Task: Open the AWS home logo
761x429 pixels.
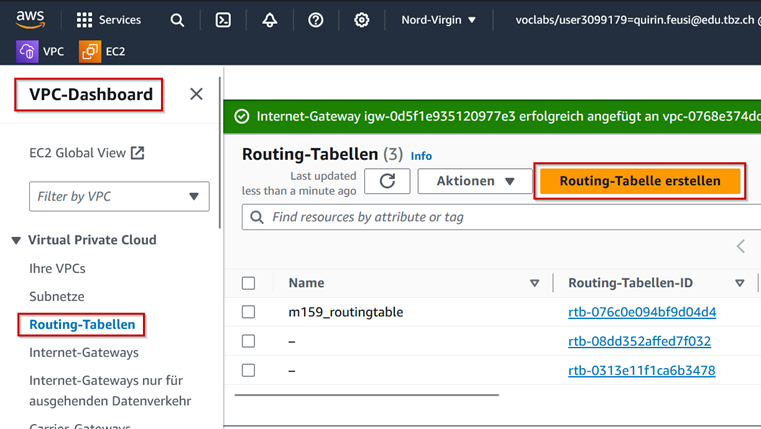Action: (30, 19)
